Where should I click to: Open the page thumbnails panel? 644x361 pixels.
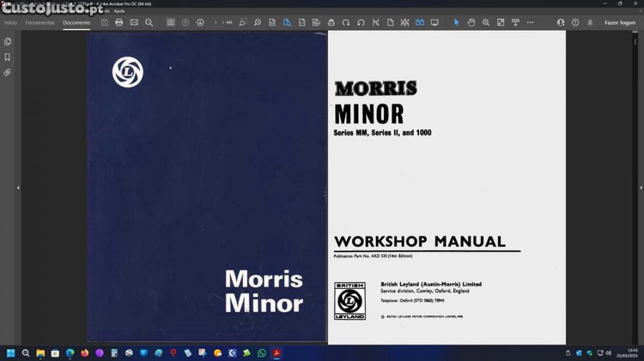[x=8, y=41]
